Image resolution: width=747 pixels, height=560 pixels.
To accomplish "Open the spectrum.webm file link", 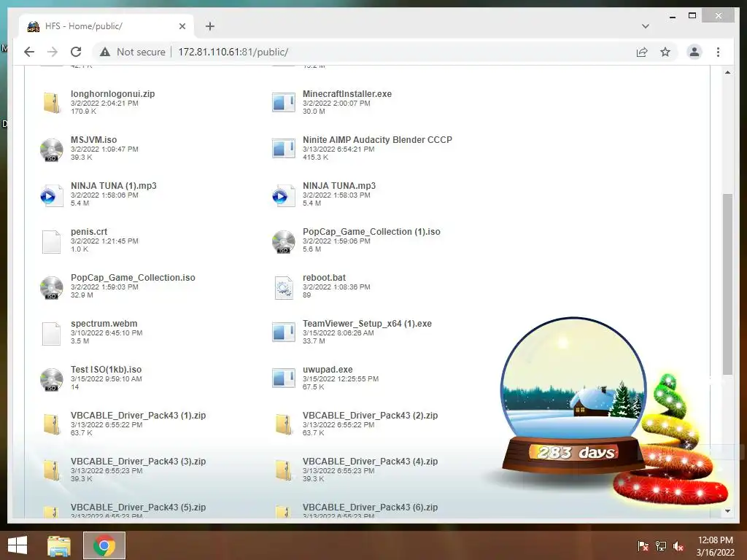I will coord(104,323).
